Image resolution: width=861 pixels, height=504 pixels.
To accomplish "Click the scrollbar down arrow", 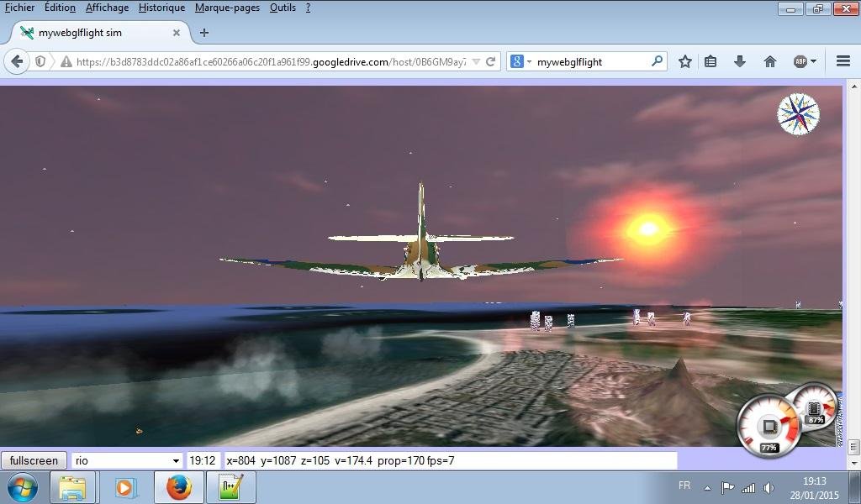I will [854, 464].
